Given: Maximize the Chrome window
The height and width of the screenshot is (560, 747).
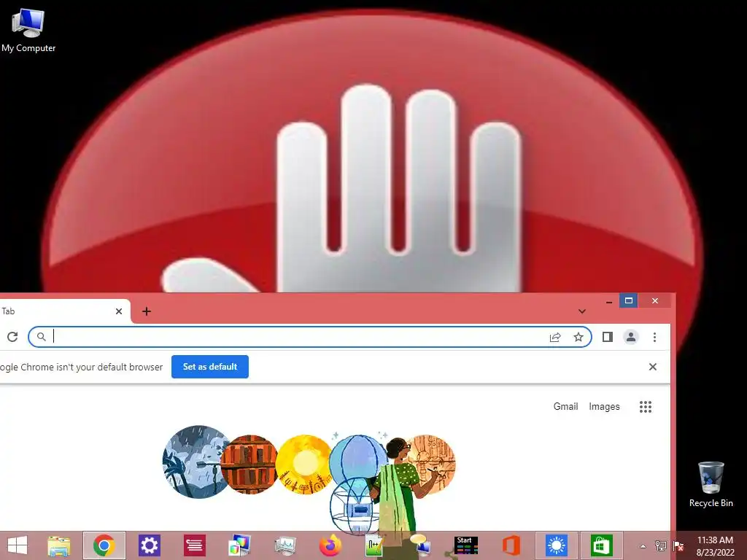Looking at the screenshot, I should click(x=628, y=300).
